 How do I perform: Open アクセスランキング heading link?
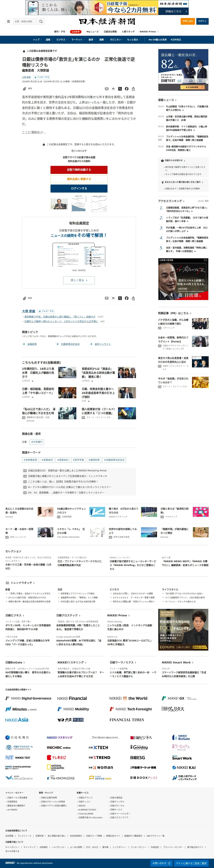(171, 201)
